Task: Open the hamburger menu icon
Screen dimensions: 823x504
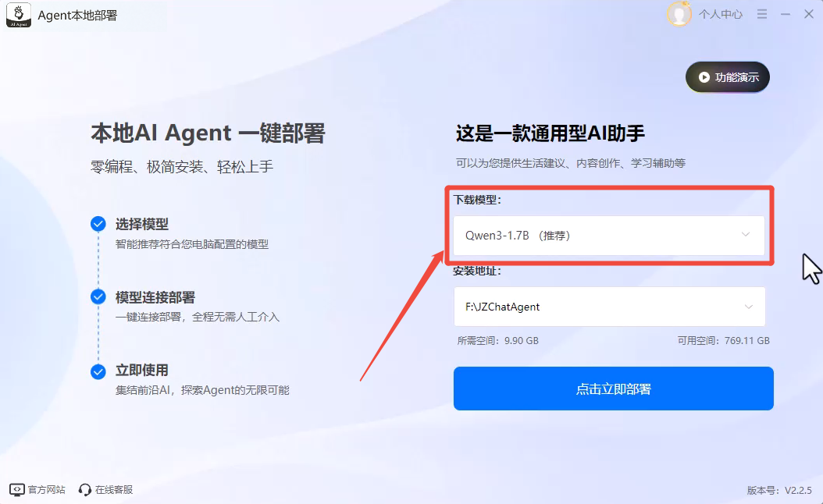Action: coord(762,14)
